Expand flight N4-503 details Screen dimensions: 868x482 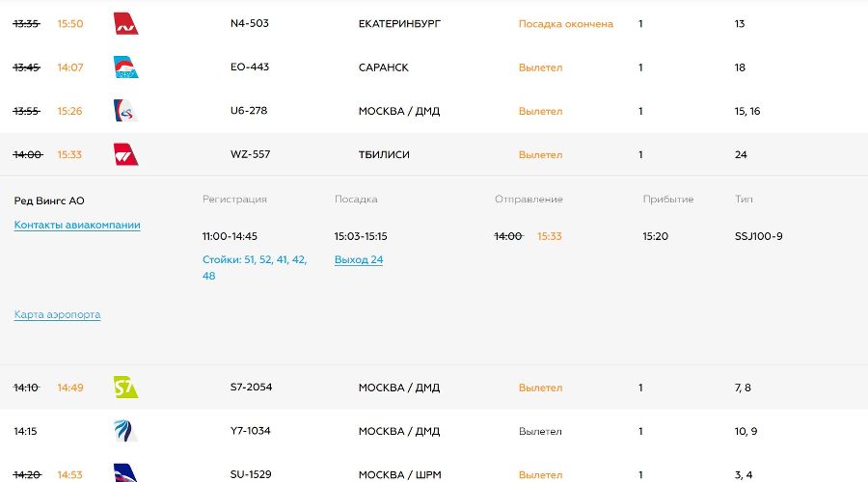click(249, 23)
